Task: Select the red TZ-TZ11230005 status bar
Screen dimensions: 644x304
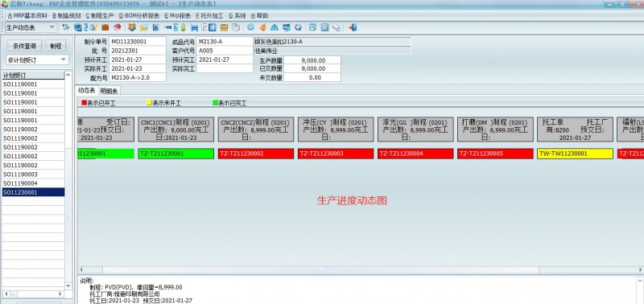Action: coord(495,154)
